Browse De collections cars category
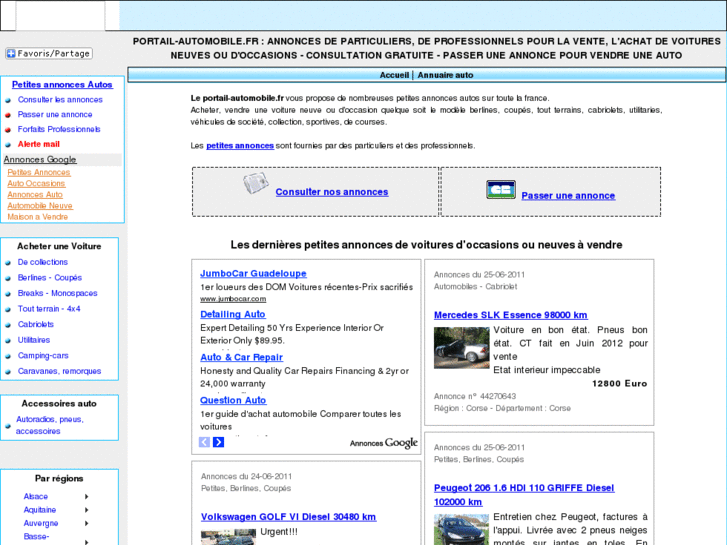727x545 pixels. (43, 263)
